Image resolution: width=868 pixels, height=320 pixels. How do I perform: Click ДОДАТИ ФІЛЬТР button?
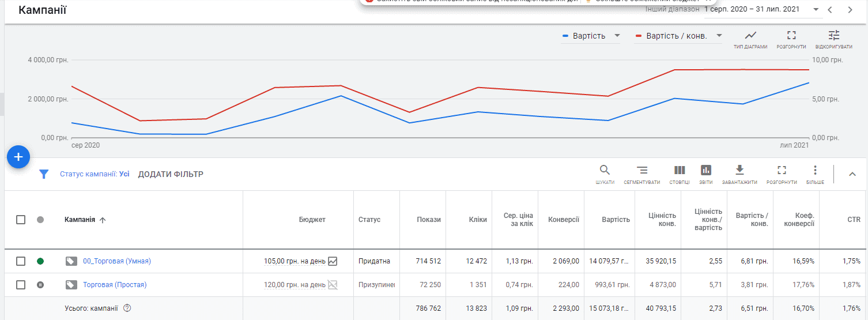[171, 174]
